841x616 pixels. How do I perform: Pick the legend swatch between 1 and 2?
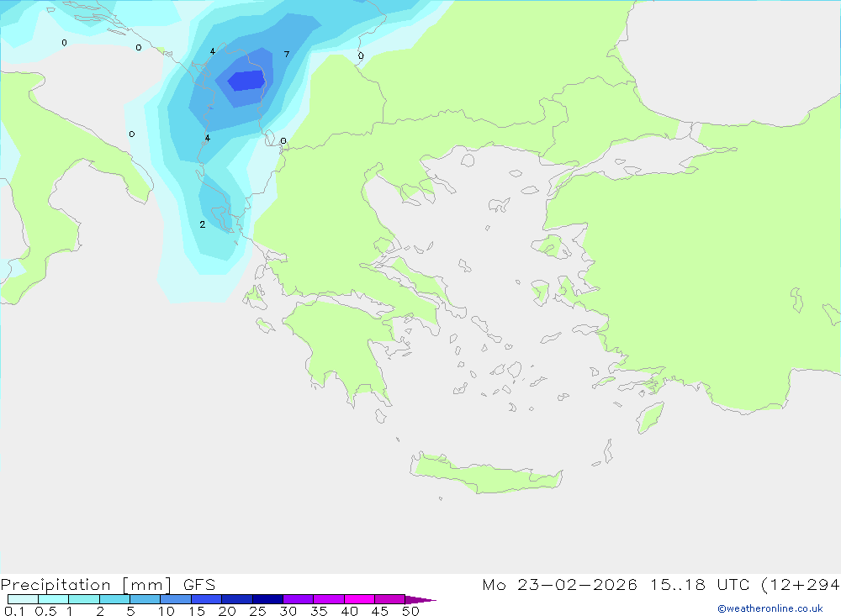coord(84,599)
